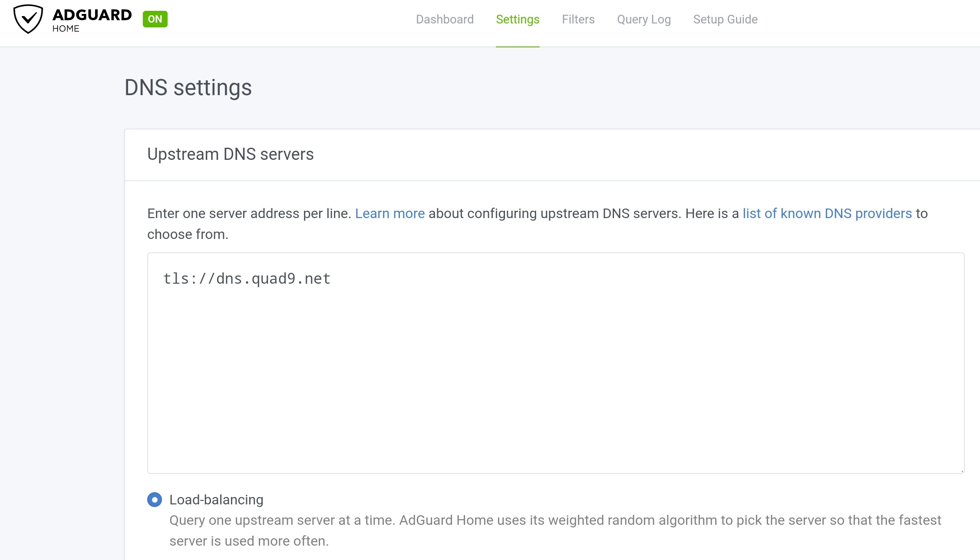
Task: Open the Dashboard page
Action: coord(445,20)
